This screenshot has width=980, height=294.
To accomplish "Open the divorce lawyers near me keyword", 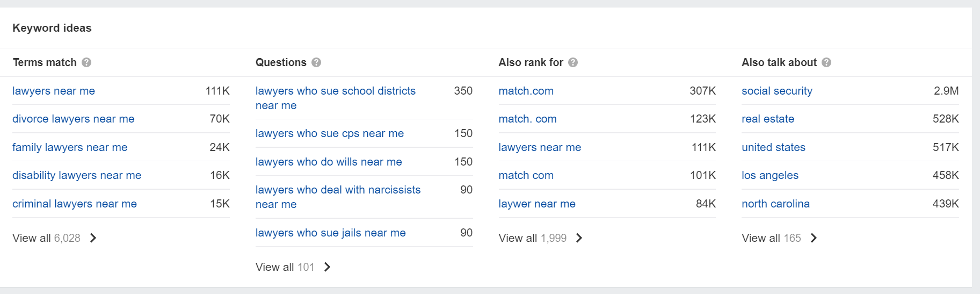I will click(74, 119).
